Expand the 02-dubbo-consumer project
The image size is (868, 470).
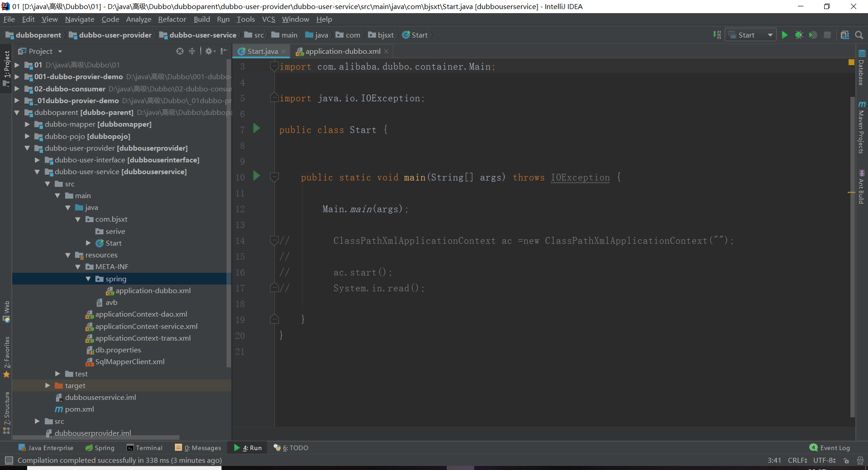[x=17, y=89]
